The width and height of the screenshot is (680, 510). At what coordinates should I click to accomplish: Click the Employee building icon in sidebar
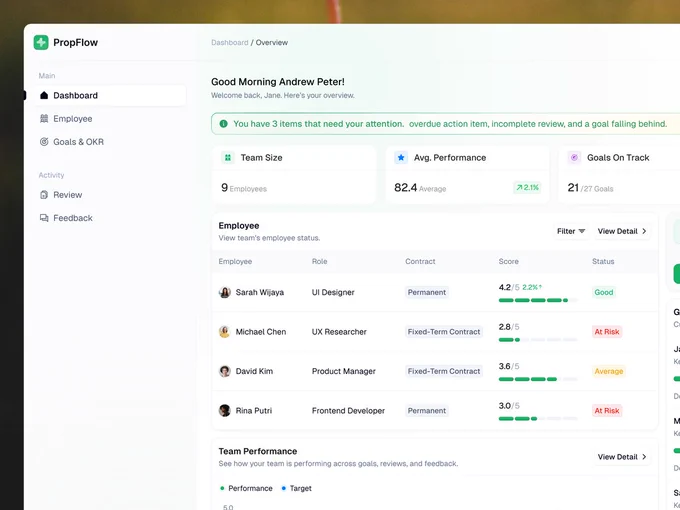coord(44,118)
